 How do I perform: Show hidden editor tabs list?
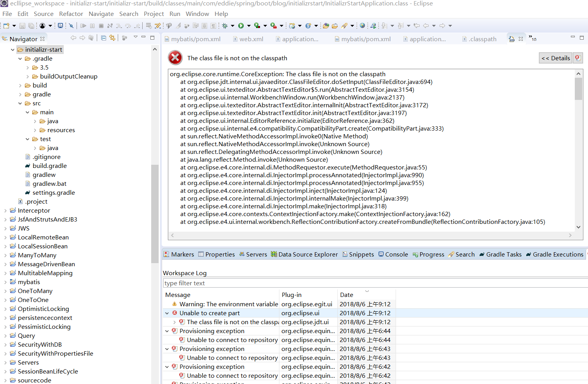(532, 38)
